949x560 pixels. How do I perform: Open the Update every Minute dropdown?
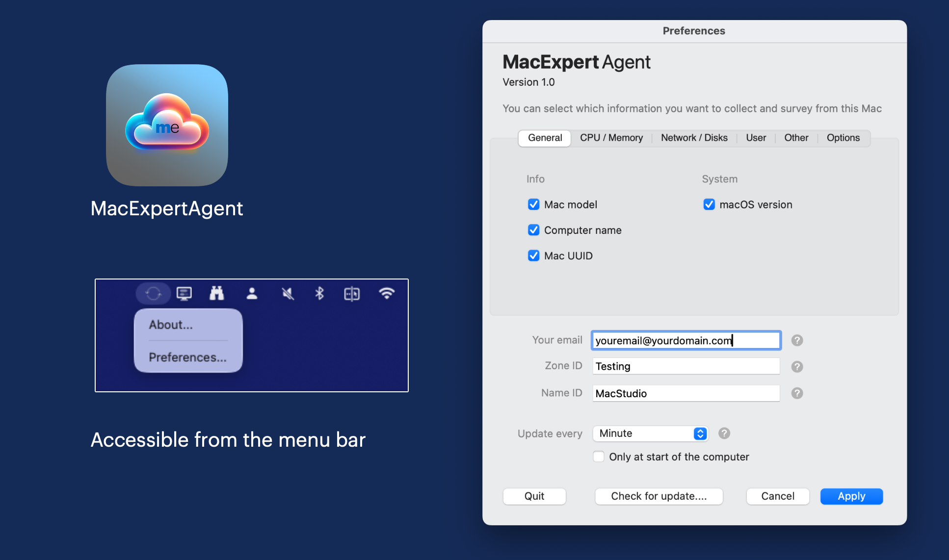pyautogui.click(x=650, y=433)
